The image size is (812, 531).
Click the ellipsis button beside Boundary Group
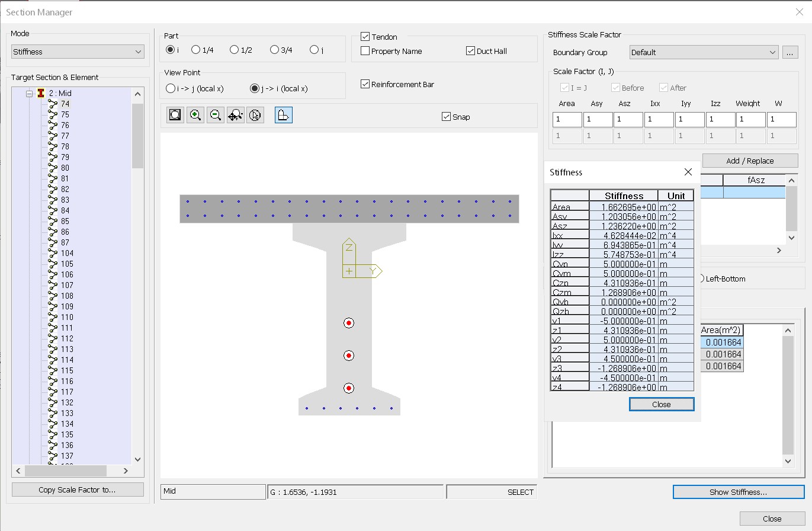pyautogui.click(x=789, y=52)
